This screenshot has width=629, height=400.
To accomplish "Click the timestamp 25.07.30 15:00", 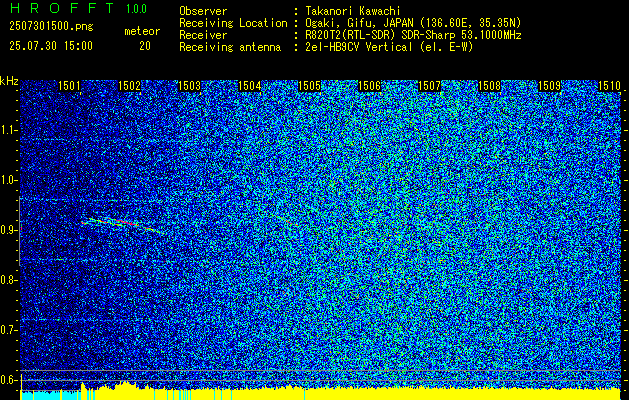I will 51,46.
